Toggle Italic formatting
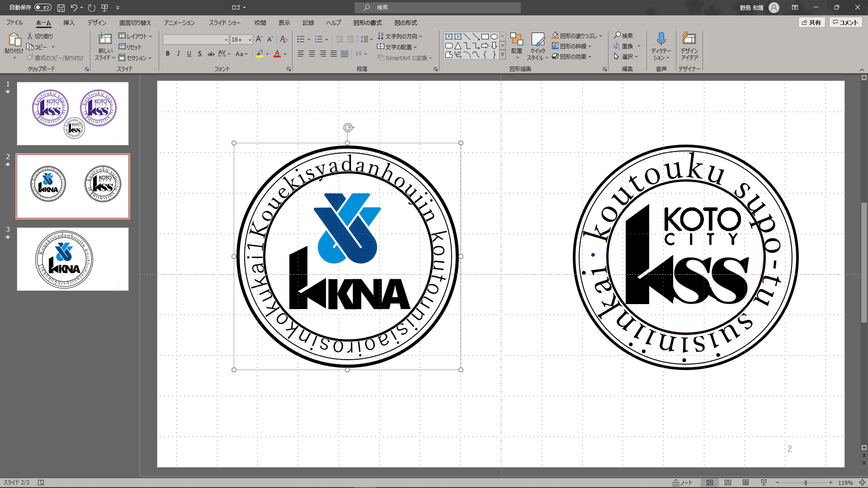868x488 pixels. point(179,54)
